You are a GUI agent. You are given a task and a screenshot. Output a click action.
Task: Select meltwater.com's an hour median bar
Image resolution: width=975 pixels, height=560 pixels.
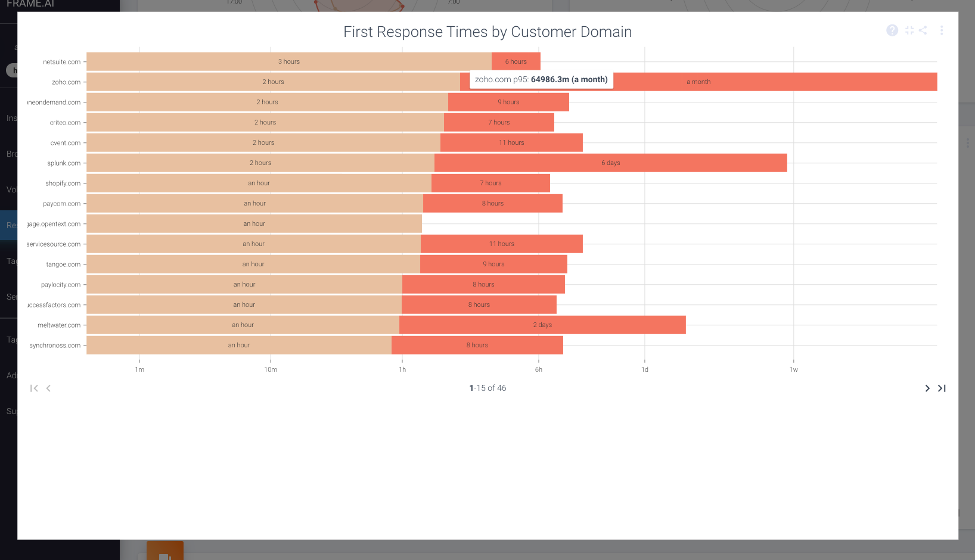243,325
